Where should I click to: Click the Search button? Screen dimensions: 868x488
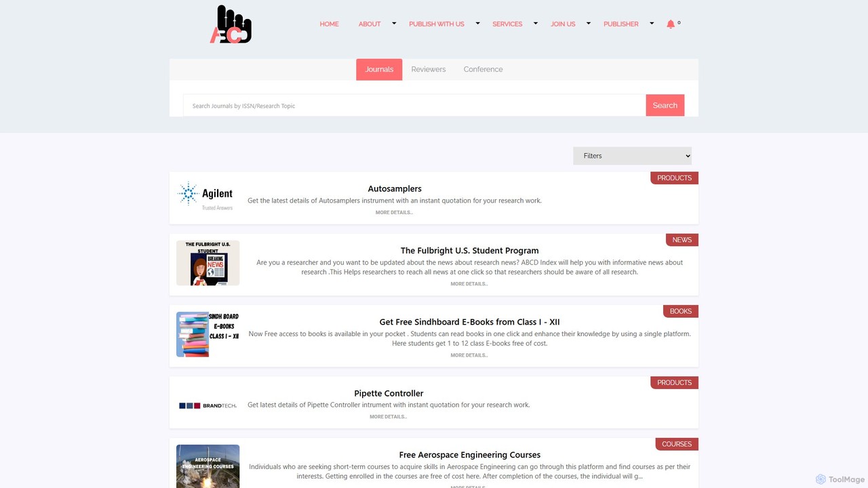(665, 105)
